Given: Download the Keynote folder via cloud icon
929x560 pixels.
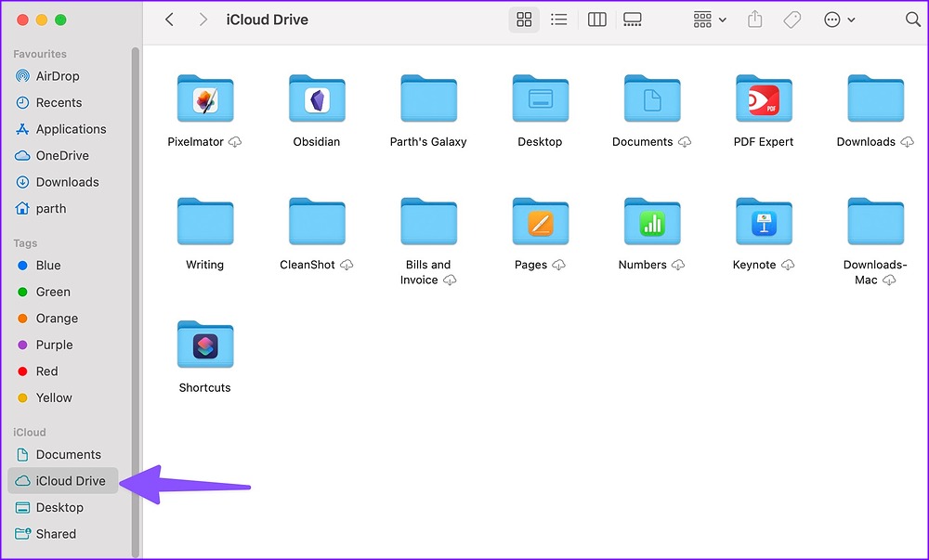Looking at the screenshot, I should point(788,265).
